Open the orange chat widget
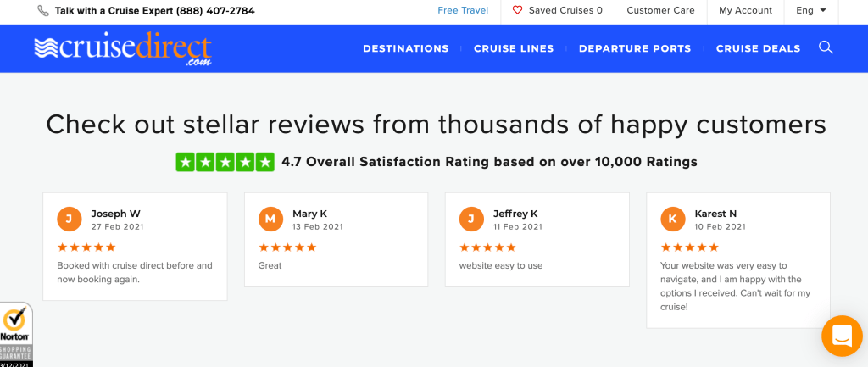This screenshot has width=868, height=367. coord(842,336)
